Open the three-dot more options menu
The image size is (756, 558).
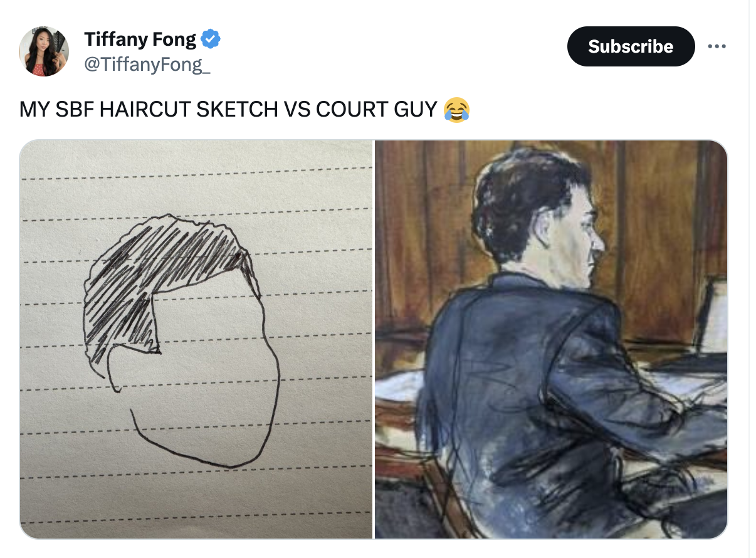click(x=717, y=46)
